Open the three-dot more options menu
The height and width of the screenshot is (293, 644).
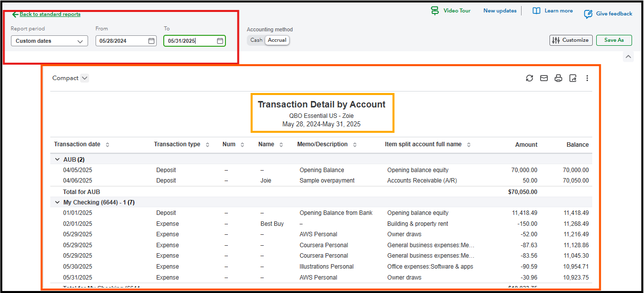[587, 78]
